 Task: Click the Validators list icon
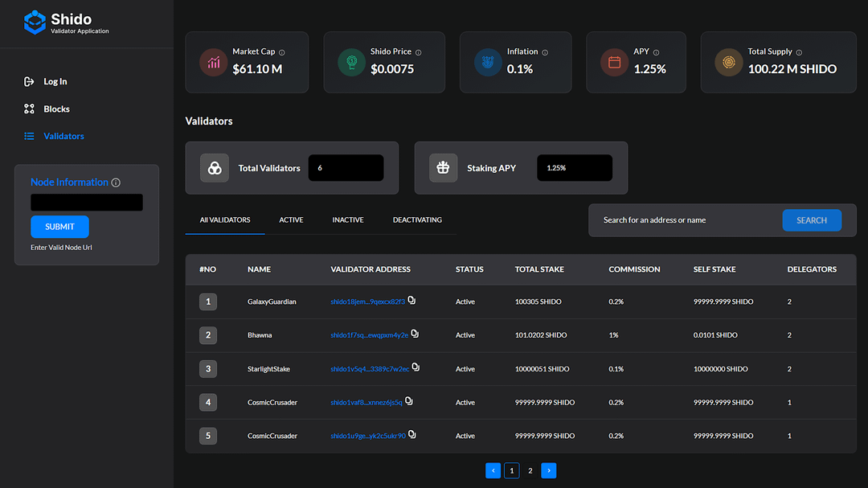(29, 136)
